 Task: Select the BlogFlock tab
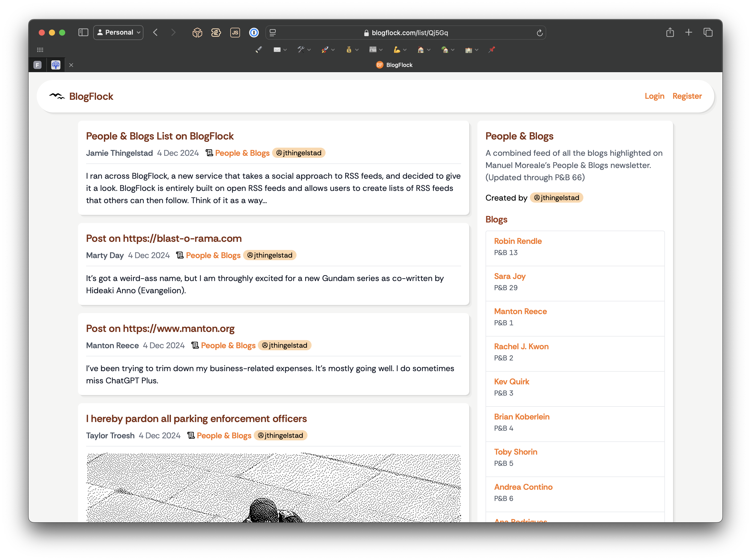pyautogui.click(x=394, y=65)
